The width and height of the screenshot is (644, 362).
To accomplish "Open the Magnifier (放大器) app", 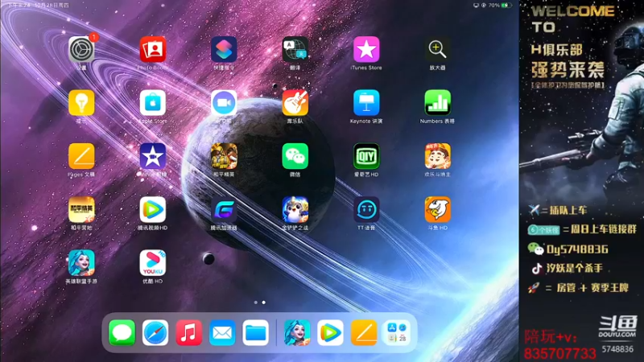I will click(x=437, y=50).
